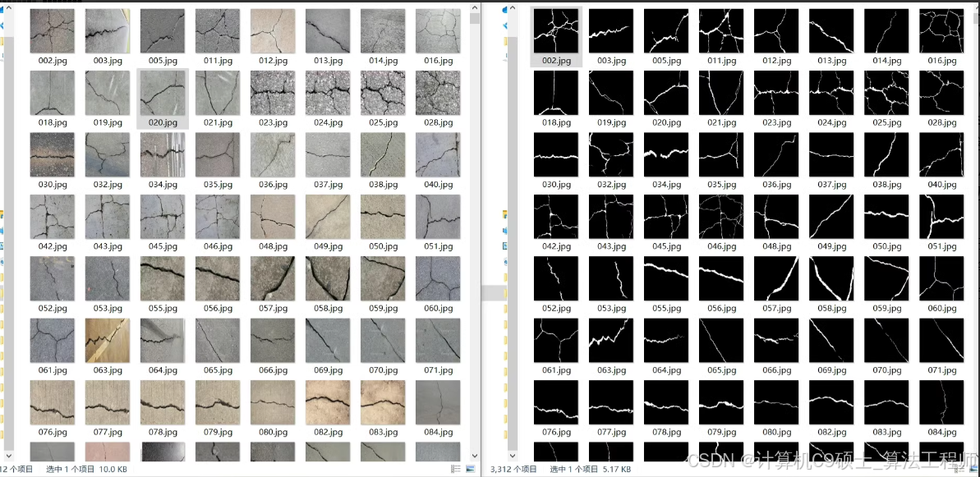Click file name 059.jpg under black mask
The image size is (980, 477).
point(887,309)
